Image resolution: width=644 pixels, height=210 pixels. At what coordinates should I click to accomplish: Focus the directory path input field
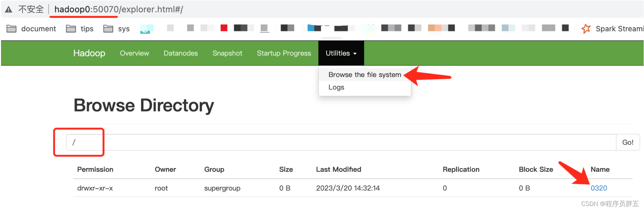[341, 142]
